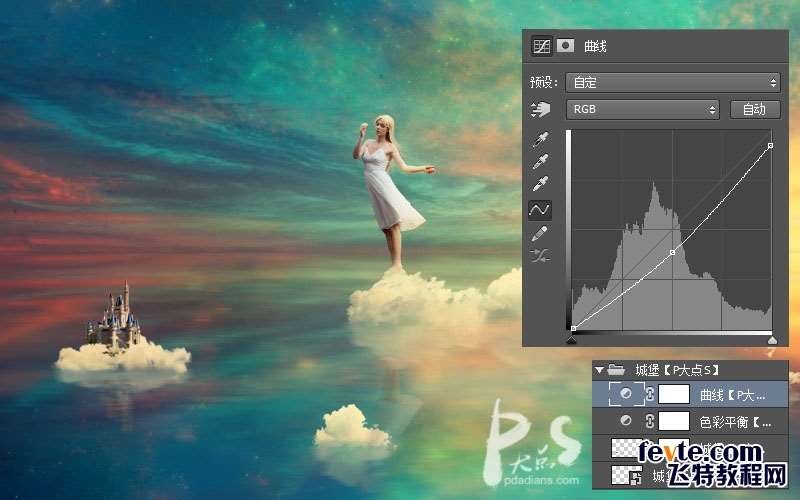800x500 pixels.
Task: Pick the gray point eyedropper
Action: point(540,162)
